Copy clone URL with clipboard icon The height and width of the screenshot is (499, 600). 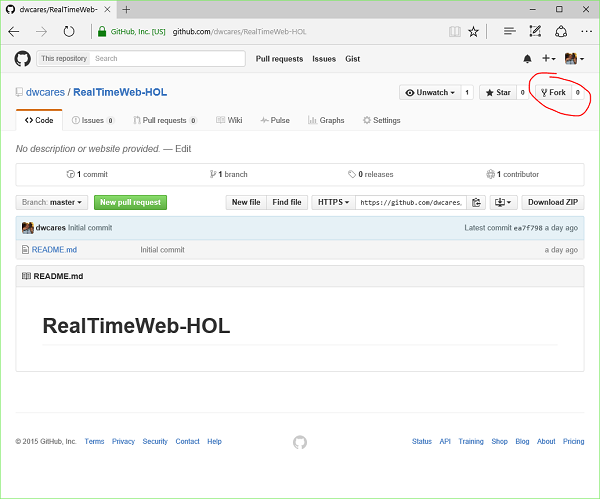pyautogui.click(x=476, y=202)
